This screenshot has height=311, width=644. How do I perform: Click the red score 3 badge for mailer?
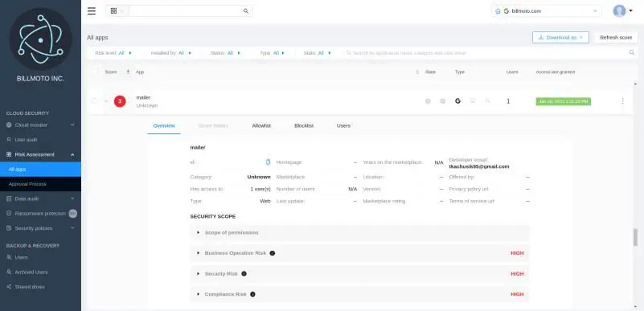(x=120, y=101)
